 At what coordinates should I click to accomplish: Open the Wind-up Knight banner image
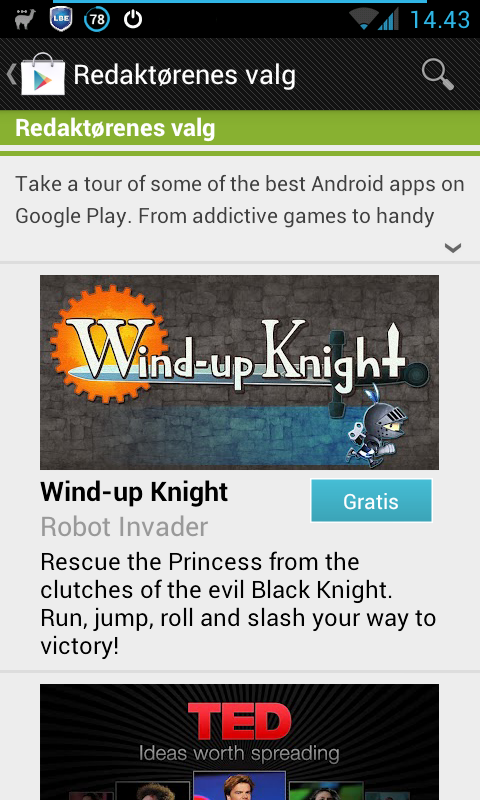point(239,372)
